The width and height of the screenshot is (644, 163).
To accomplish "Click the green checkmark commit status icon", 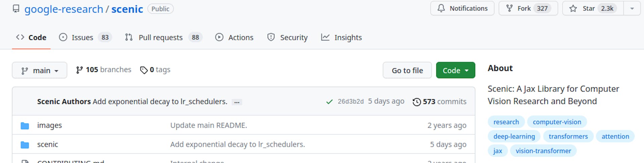I will pos(329,102).
